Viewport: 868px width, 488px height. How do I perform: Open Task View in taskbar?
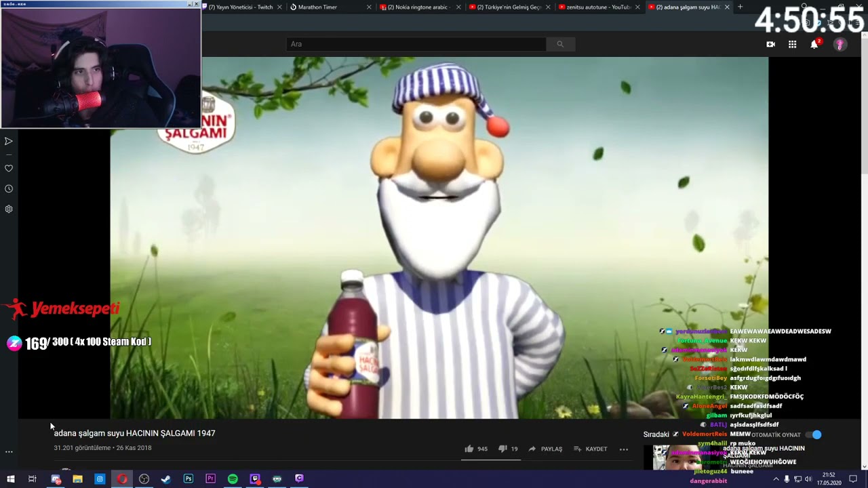[x=32, y=479]
